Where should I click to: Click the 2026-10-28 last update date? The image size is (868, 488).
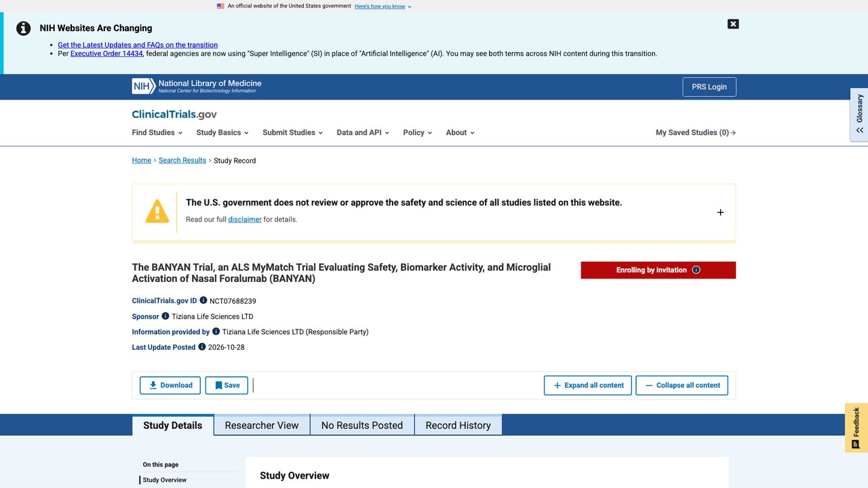click(x=226, y=347)
